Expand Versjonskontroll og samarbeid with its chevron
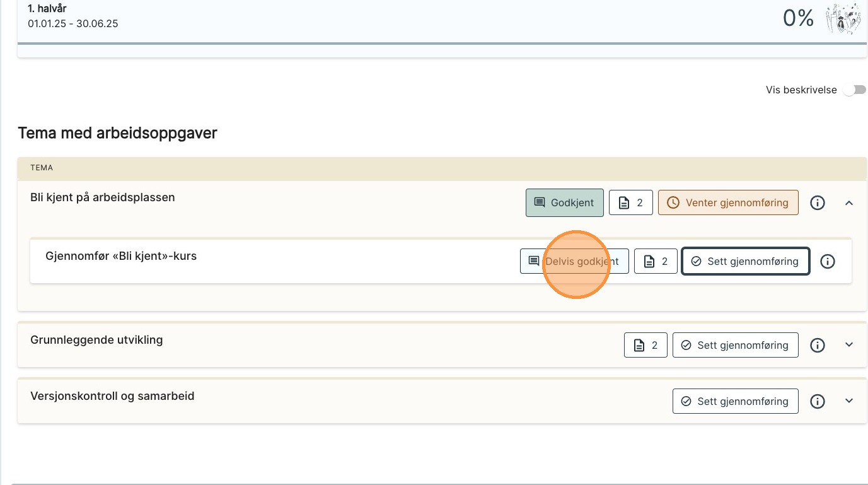Screen dimensions: 868x485 pos(848,401)
